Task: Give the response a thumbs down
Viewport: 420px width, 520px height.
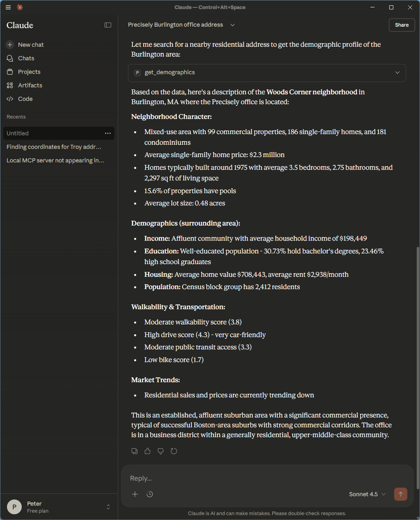Action: 161,451
